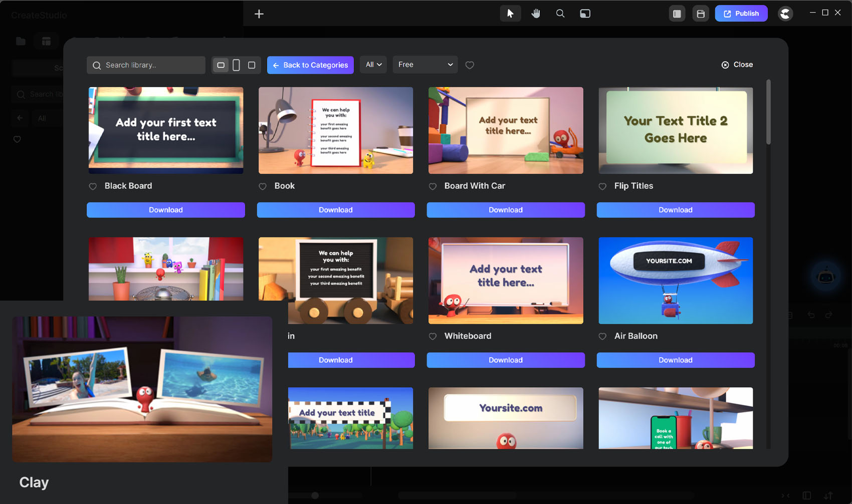Click the zoom magnifier tool
The height and width of the screenshot is (504, 852).
(560, 14)
